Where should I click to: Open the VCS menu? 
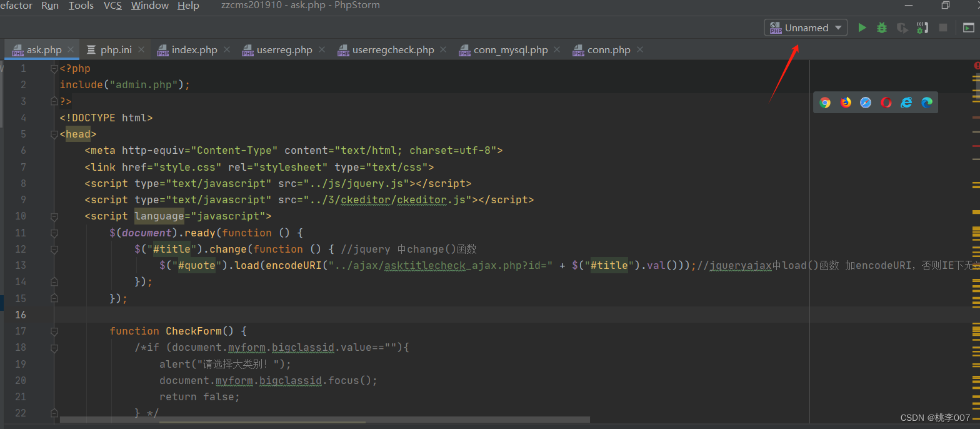click(112, 6)
